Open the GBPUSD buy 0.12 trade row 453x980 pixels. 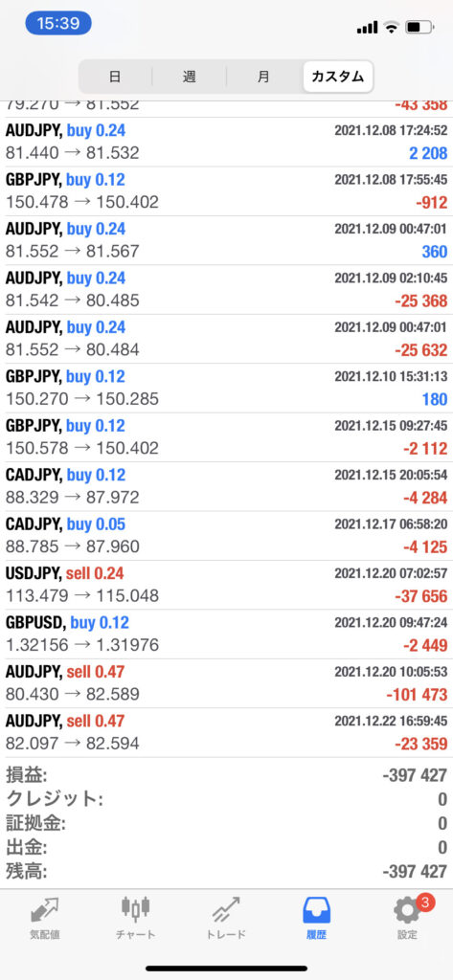tap(226, 635)
